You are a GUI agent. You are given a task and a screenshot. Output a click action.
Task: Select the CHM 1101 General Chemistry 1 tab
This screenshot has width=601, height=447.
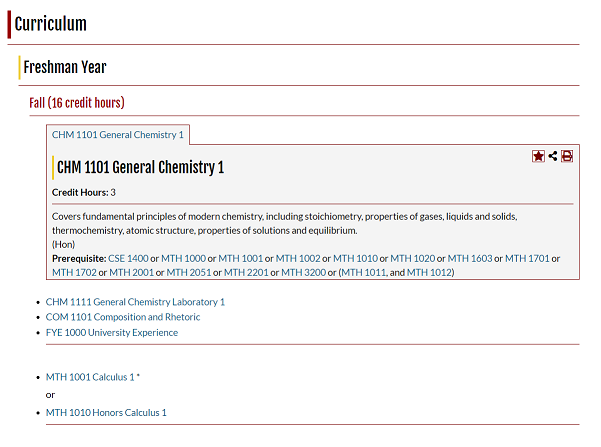pyautogui.click(x=118, y=135)
